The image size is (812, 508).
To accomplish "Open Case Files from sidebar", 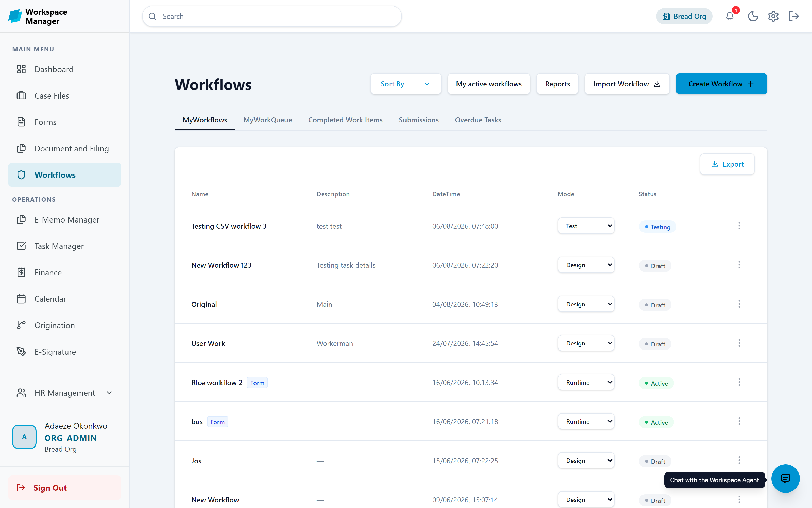I will 64,96.
